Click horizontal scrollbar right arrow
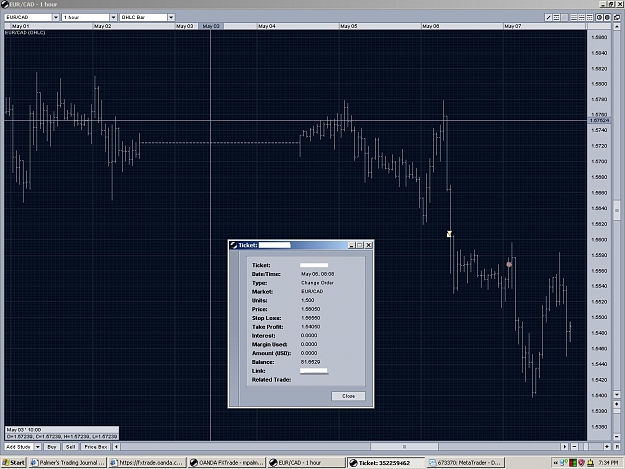The image size is (625, 469). point(564,447)
